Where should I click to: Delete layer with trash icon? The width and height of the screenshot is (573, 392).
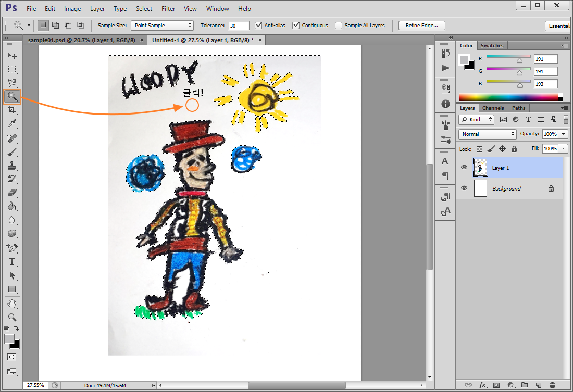tap(552, 385)
